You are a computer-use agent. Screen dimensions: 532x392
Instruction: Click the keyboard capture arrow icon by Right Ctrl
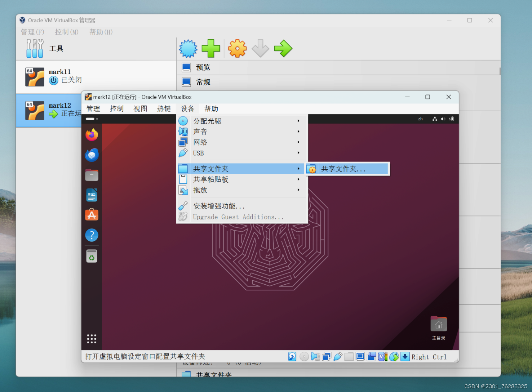[405, 357]
